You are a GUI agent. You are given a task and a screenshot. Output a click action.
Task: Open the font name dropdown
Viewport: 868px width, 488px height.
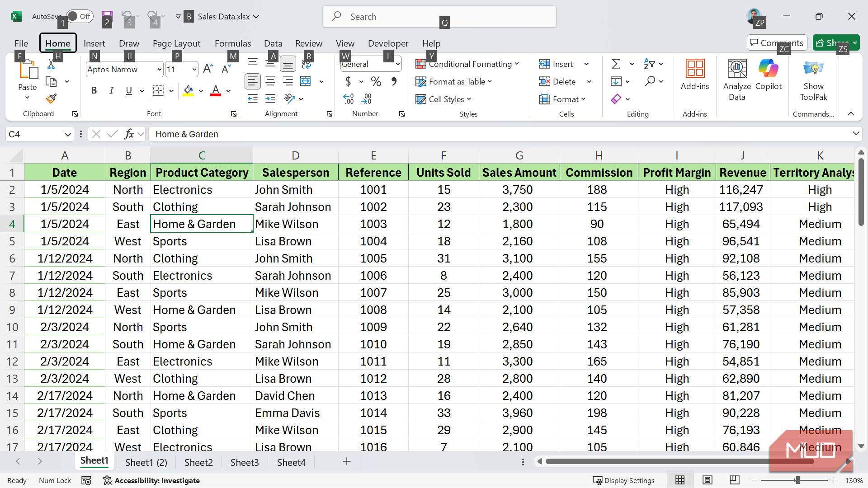[x=160, y=70]
